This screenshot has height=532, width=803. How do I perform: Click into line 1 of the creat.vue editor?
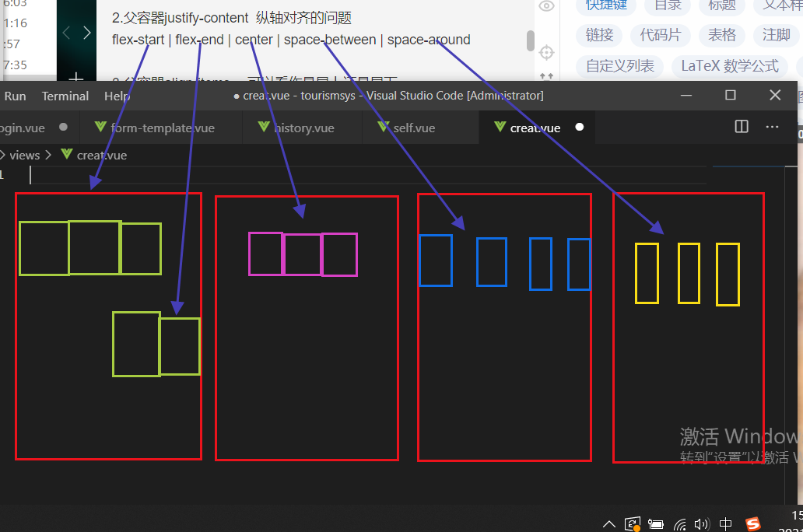pyautogui.click(x=369, y=174)
